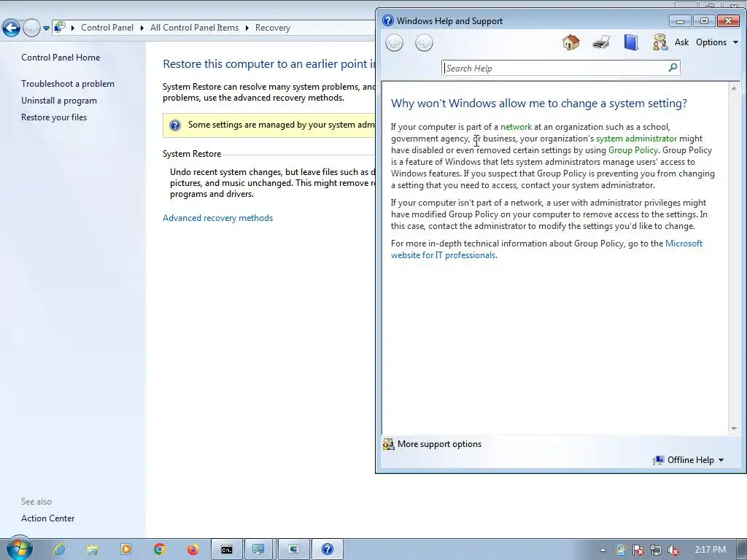The width and height of the screenshot is (747, 560).
Task: Click Control Panel in the breadcrumb
Action: (107, 28)
